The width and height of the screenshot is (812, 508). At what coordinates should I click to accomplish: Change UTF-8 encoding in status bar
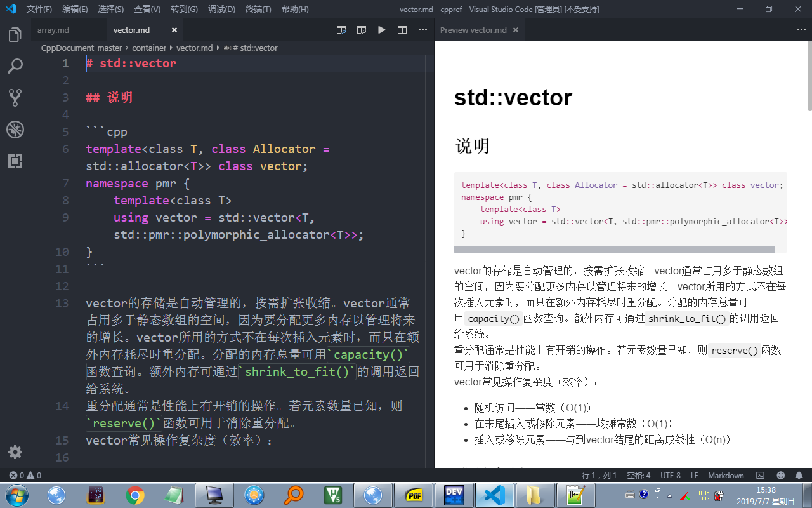tap(670, 475)
